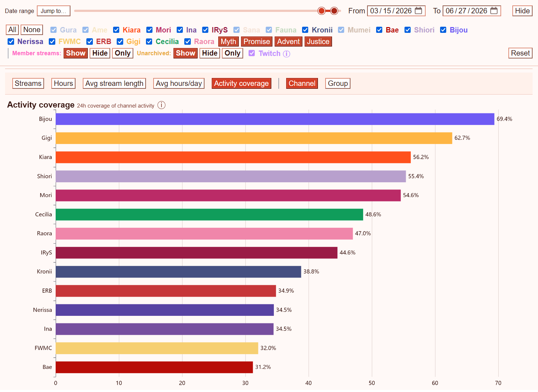Click the Bae 31.2% bar

pos(154,367)
